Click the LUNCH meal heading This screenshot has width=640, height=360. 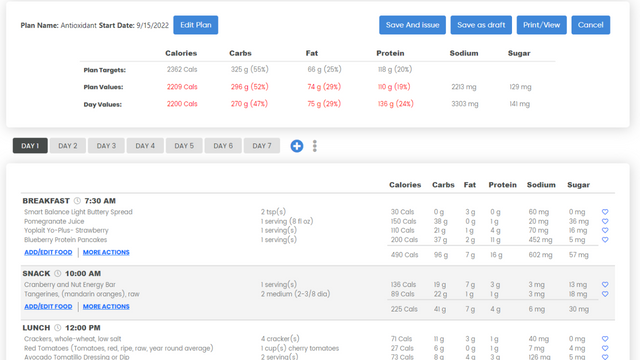(x=36, y=328)
